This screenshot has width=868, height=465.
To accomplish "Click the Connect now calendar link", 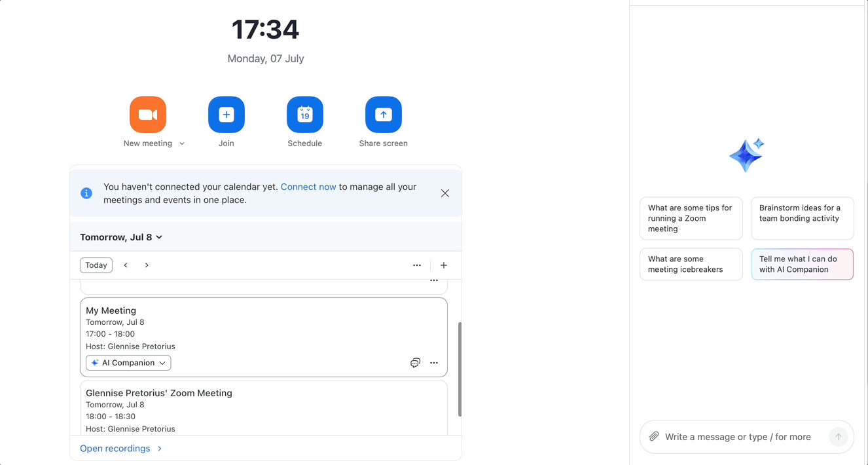I will tap(308, 187).
